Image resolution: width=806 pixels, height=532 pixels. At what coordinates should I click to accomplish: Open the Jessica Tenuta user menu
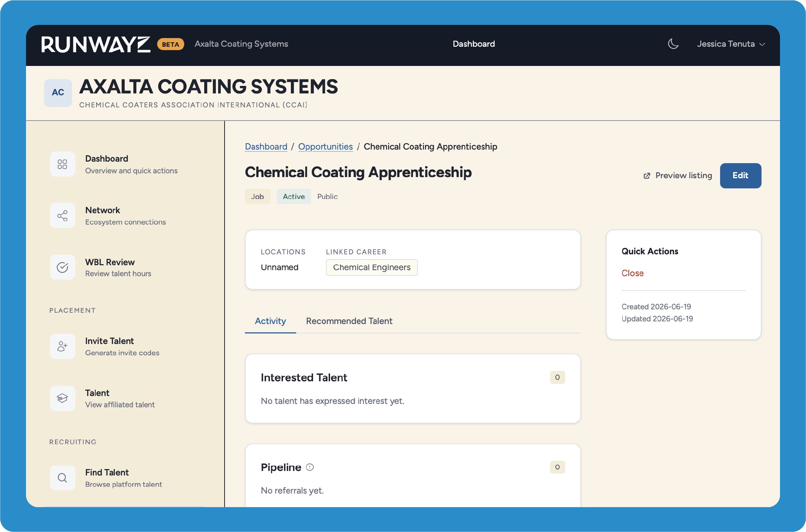(x=731, y=44)
